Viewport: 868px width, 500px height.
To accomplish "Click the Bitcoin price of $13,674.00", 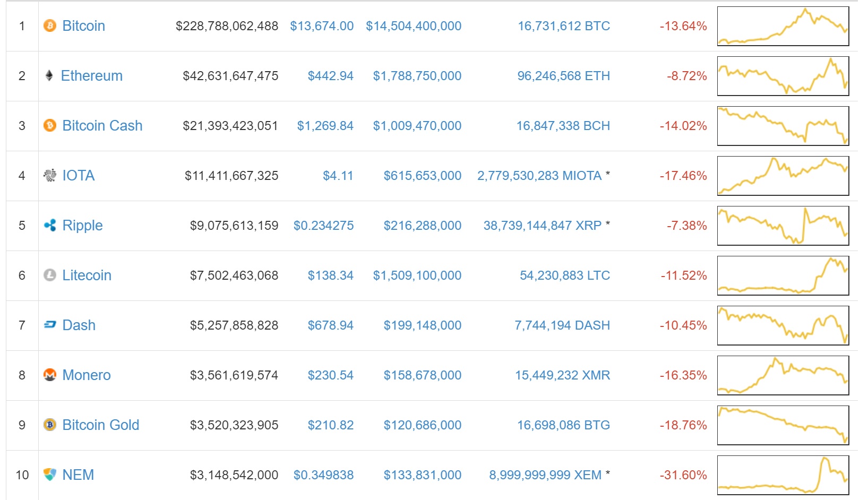I will click(x=322, y=25).
